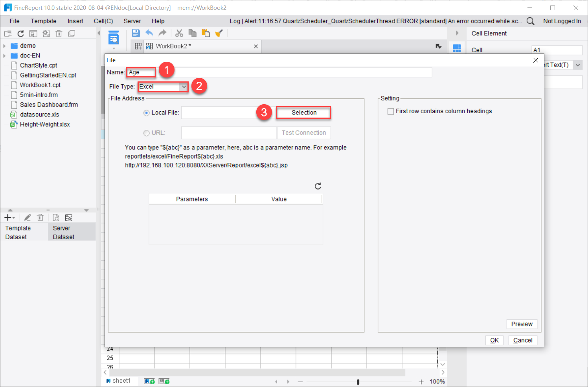Click the search magnifier icon in the menu bar
This screenshot has height=387, width=588.
tap(530, 21)
